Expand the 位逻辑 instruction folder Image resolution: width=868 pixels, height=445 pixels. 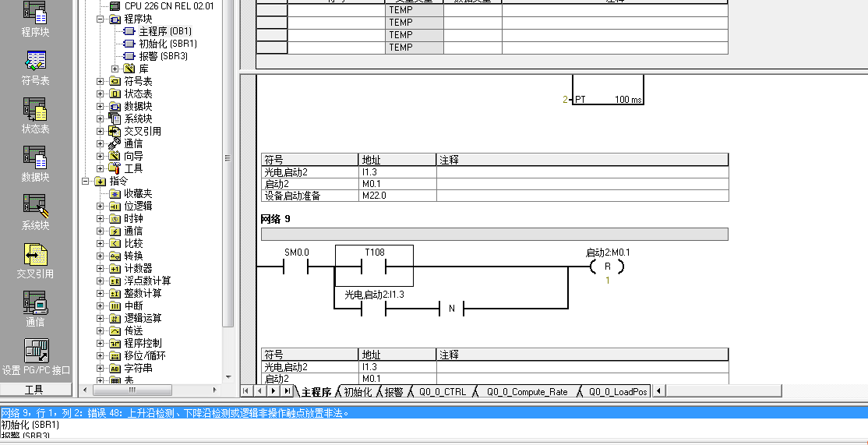pos(100,206)
